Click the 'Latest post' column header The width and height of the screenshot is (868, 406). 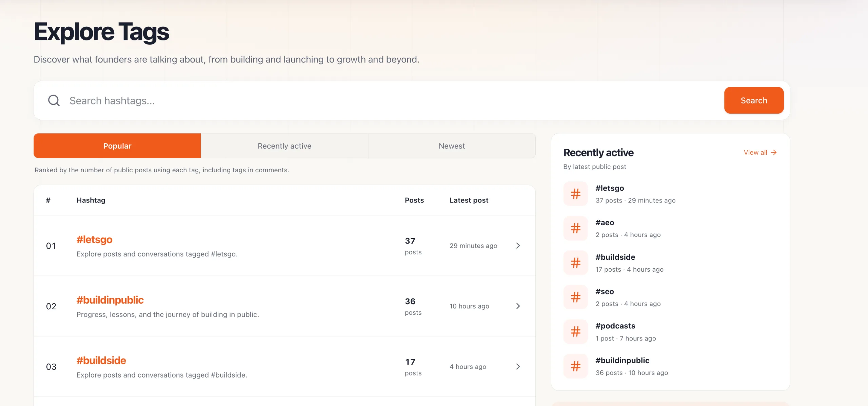click(469, 200)
